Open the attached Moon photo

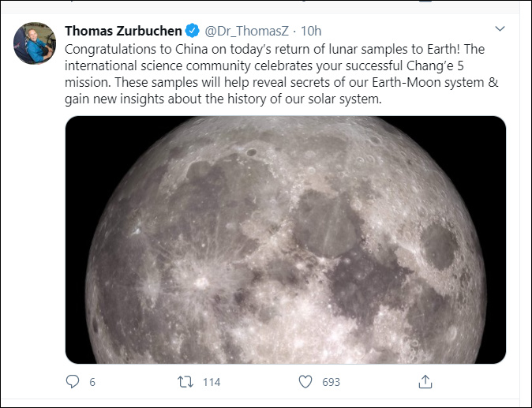285,239
